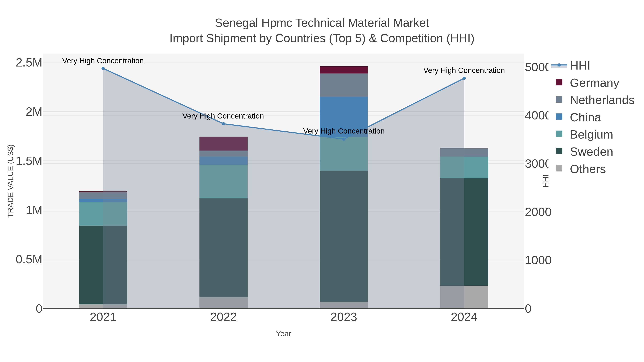Click the 2024 HHI data point

pos(464,78)
